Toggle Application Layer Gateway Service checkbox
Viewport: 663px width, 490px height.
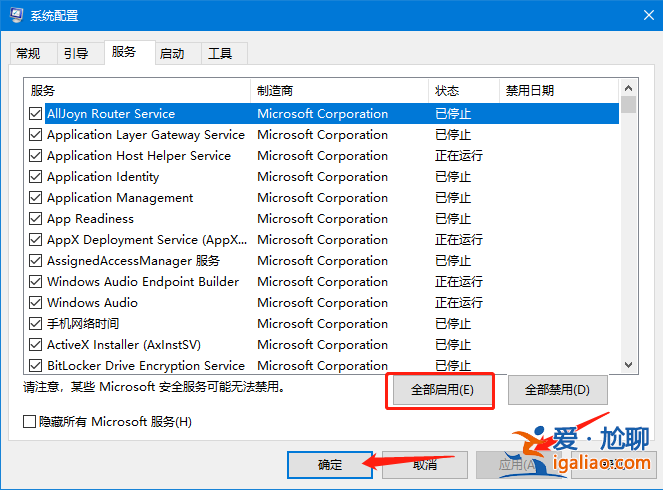point(36,134)
